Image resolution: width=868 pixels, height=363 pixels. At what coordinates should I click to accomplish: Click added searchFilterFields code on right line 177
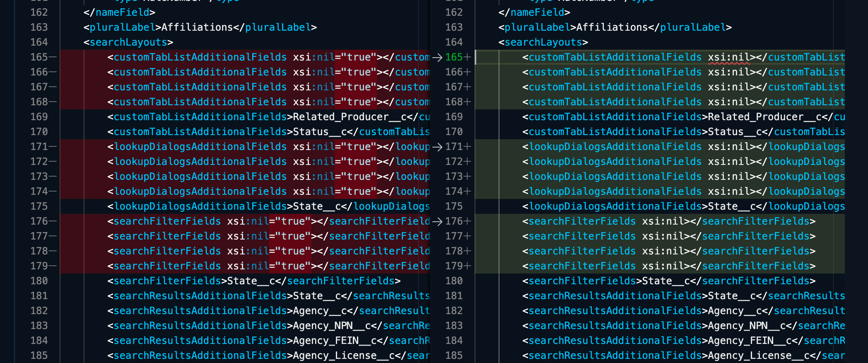pos(669,236)
